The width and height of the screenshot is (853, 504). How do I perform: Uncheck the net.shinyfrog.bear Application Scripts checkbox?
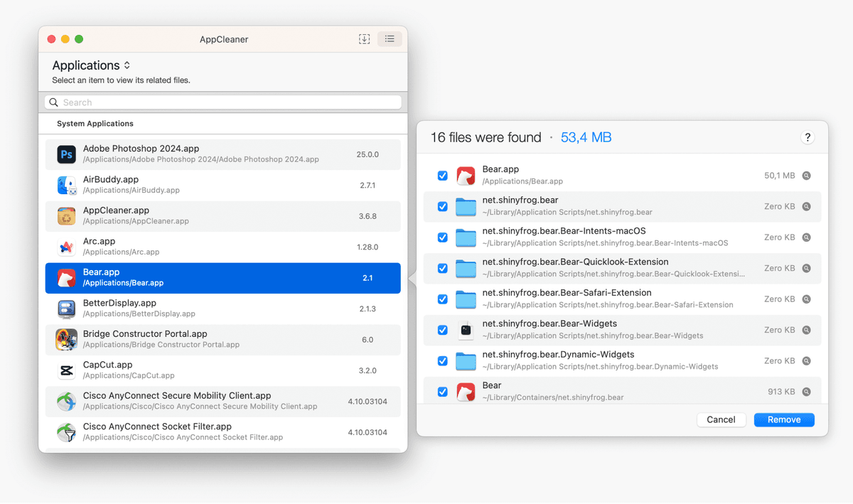tap(443, 207)
